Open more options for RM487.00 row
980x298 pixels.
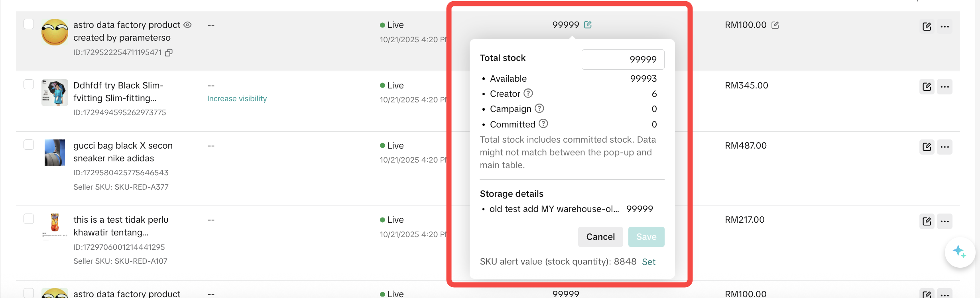pyautogui.click(x=945, y=147)
